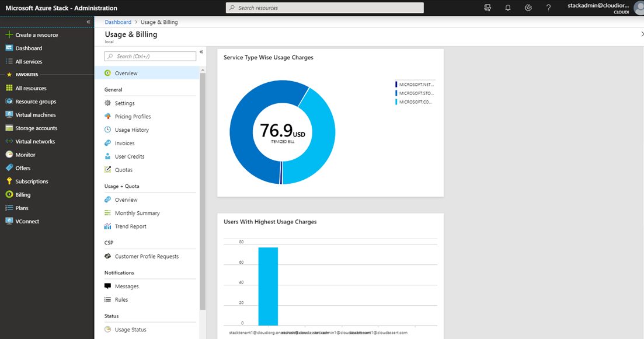This screenshot has height=339, width=644.
Task: Open Storage accounts in the sidebar
Action: 36,128
